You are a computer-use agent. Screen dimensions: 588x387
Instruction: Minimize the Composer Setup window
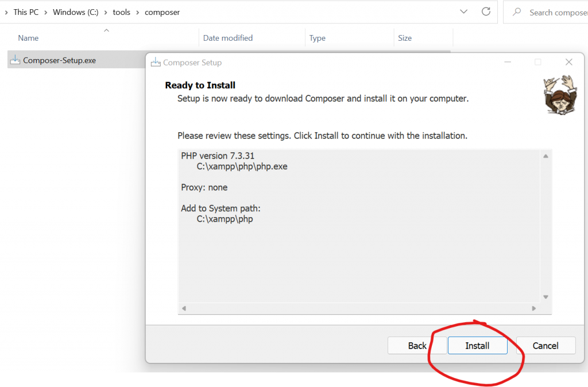[508, 62]
